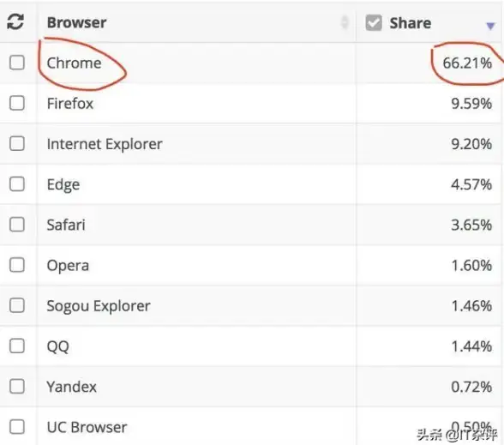Check the Opera row checkbox
The image size is (504, 445).
point(17,265)
